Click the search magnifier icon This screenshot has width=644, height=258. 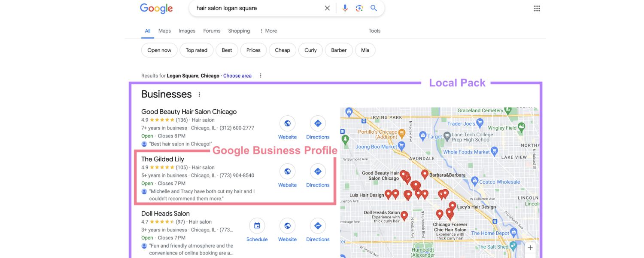point(373,7)
